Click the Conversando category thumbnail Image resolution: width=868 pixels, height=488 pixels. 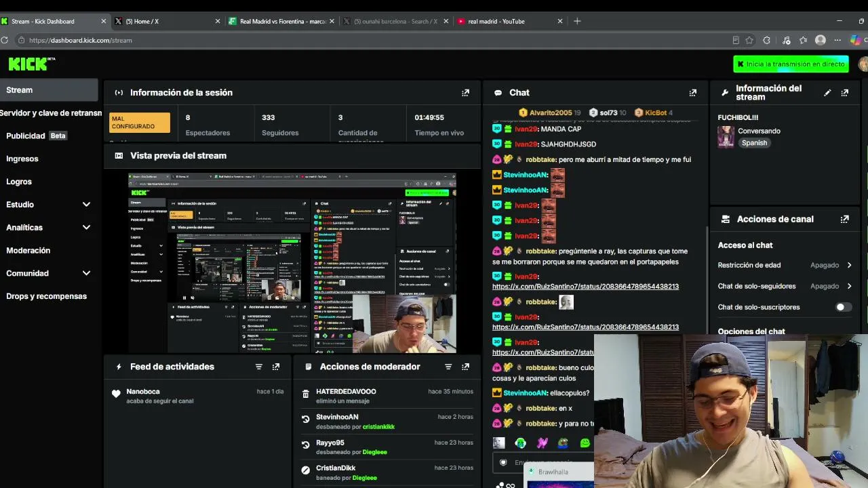point(726,136)
